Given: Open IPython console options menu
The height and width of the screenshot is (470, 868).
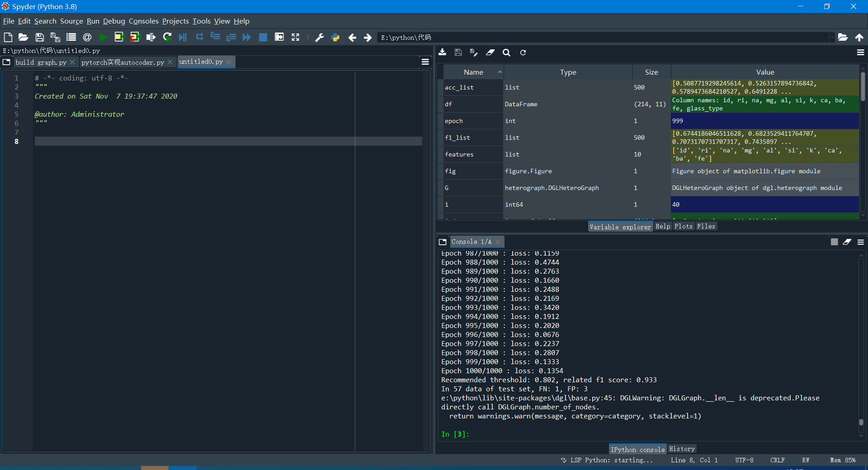Looking at the screenshot, I should 861,242.
